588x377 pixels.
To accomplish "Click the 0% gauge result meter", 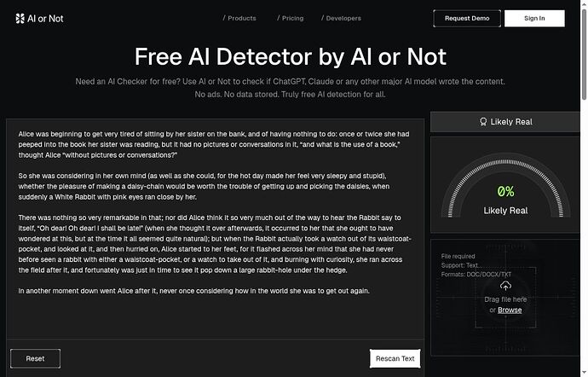I will click(505, 185).
